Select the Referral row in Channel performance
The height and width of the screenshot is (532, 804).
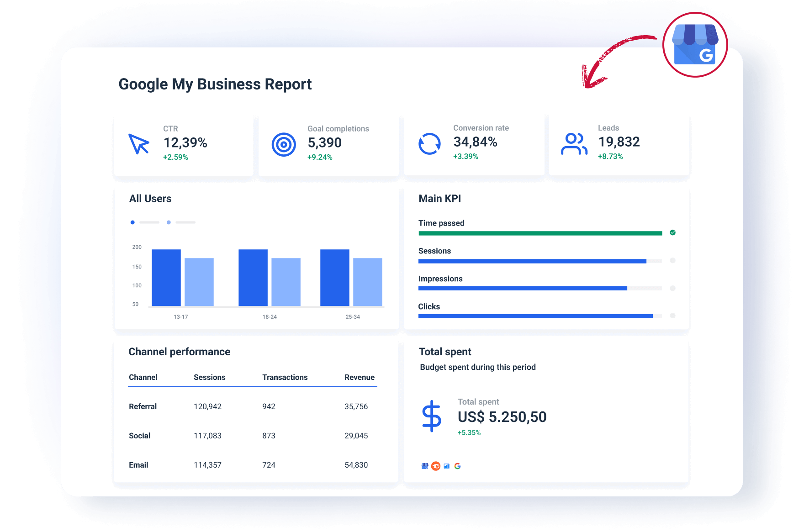143,406
